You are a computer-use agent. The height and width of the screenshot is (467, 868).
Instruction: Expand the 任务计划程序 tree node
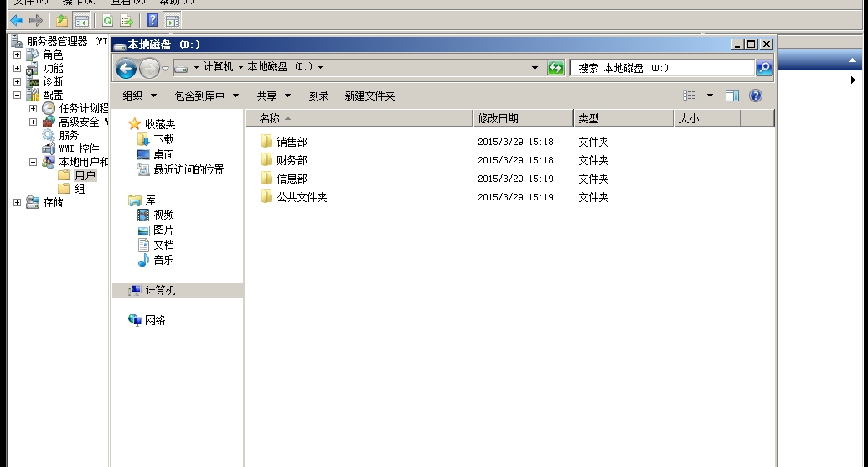pos(34,109)
